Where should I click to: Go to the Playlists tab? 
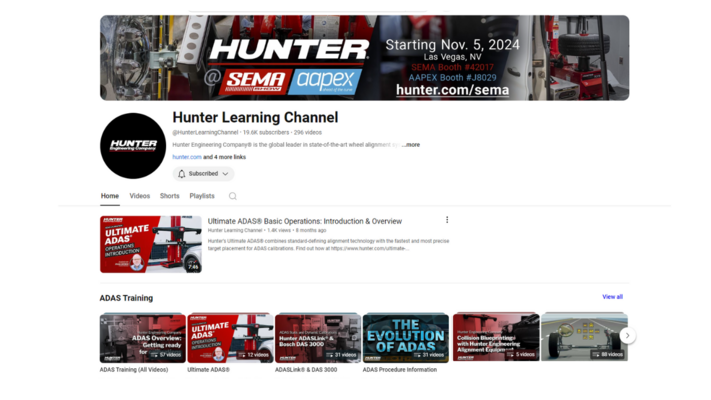[x=202, y=196]
